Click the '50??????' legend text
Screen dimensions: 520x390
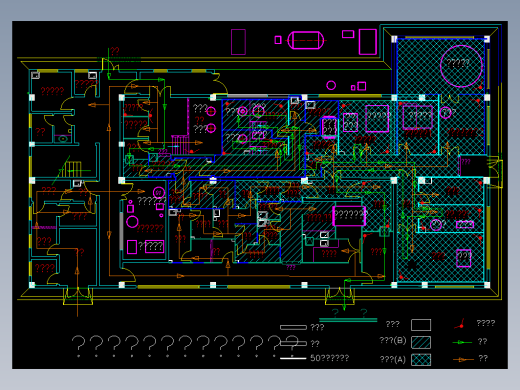click(330, 358)
